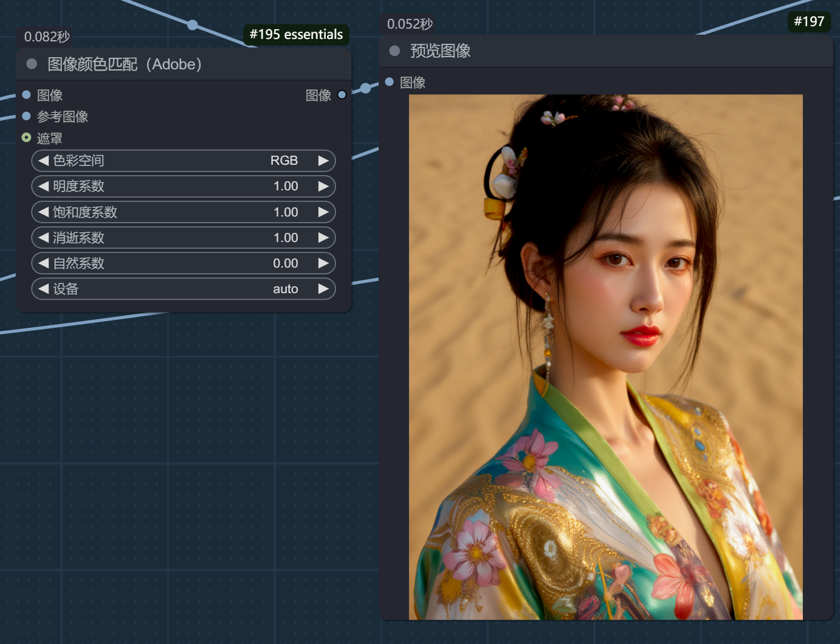Click the link midpoint dot between the two nodes
Image resolution: width=840 pixels, height=644 pixels.
coord(365,88)
